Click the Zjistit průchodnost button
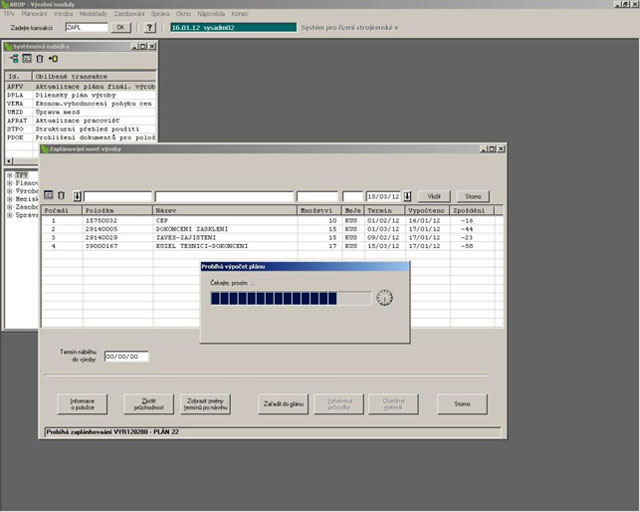 point(149,404)
